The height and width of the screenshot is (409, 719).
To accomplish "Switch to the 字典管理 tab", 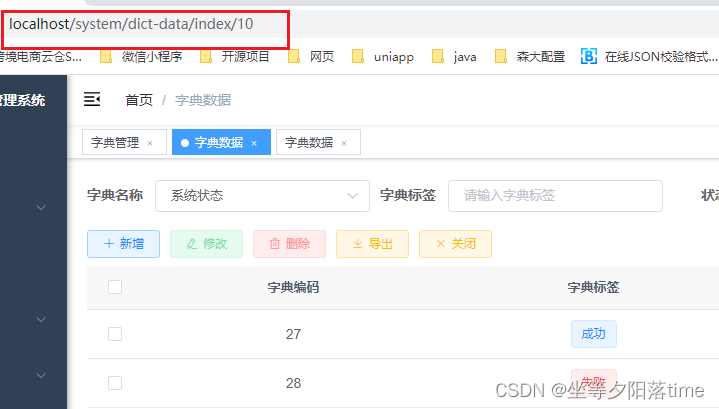I will coord(115,143).
